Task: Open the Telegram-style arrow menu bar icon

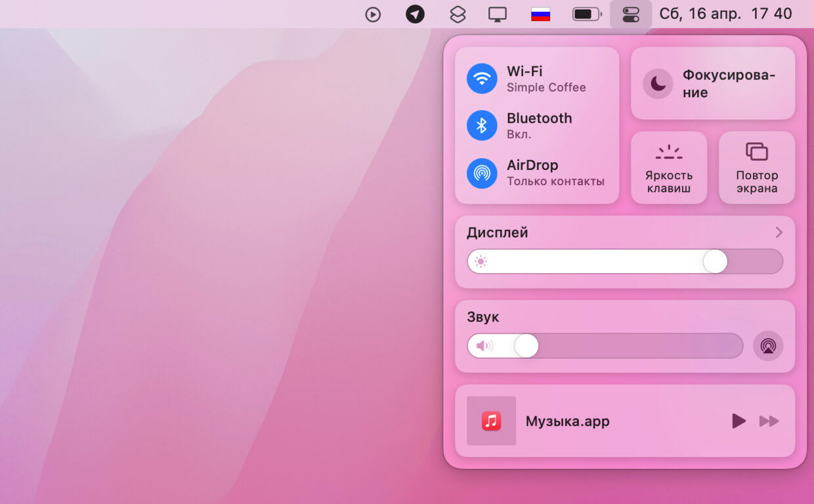Action: tap(415, 14)
